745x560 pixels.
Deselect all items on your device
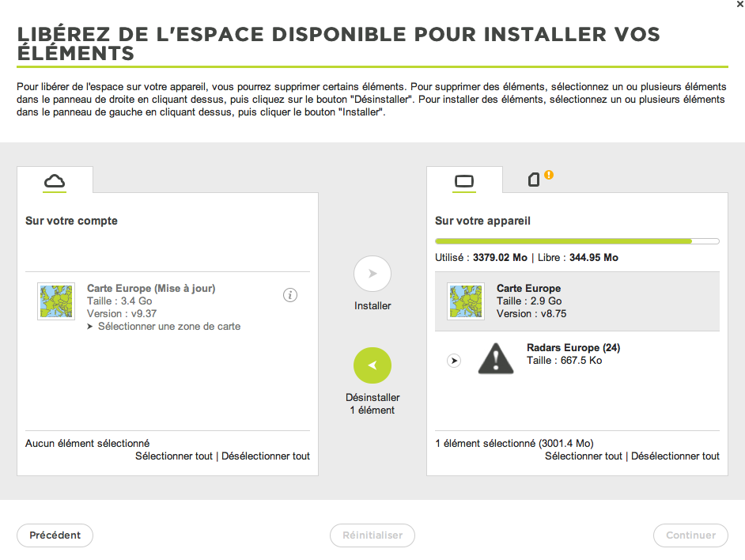point(675,456)
